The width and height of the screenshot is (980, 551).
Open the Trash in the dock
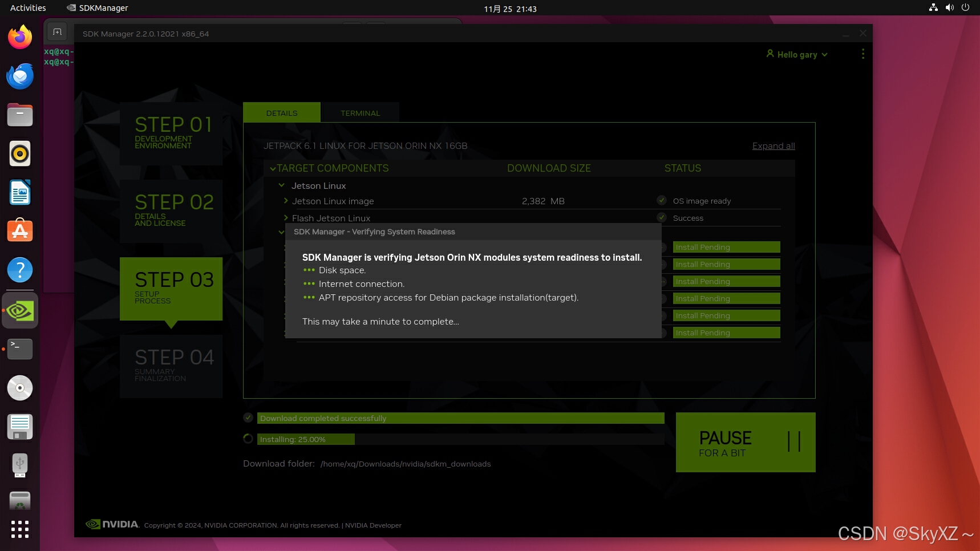click(x=20, y=501)
